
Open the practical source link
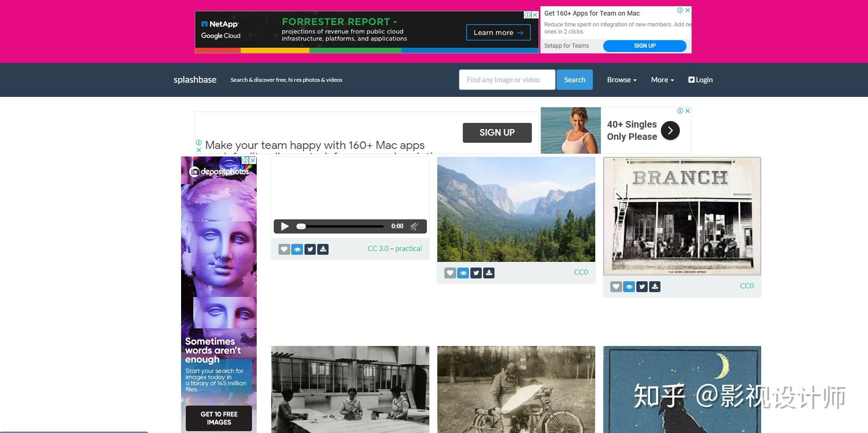pos(408,249)
